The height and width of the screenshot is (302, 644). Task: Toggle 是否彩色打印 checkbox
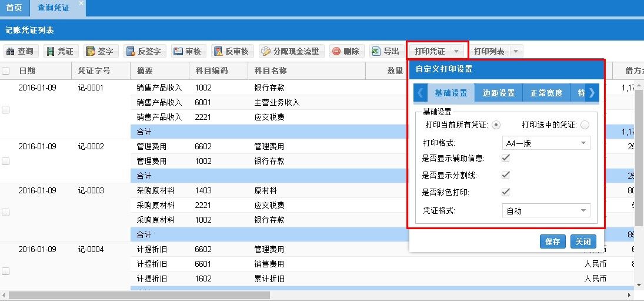tap(505, 192)
